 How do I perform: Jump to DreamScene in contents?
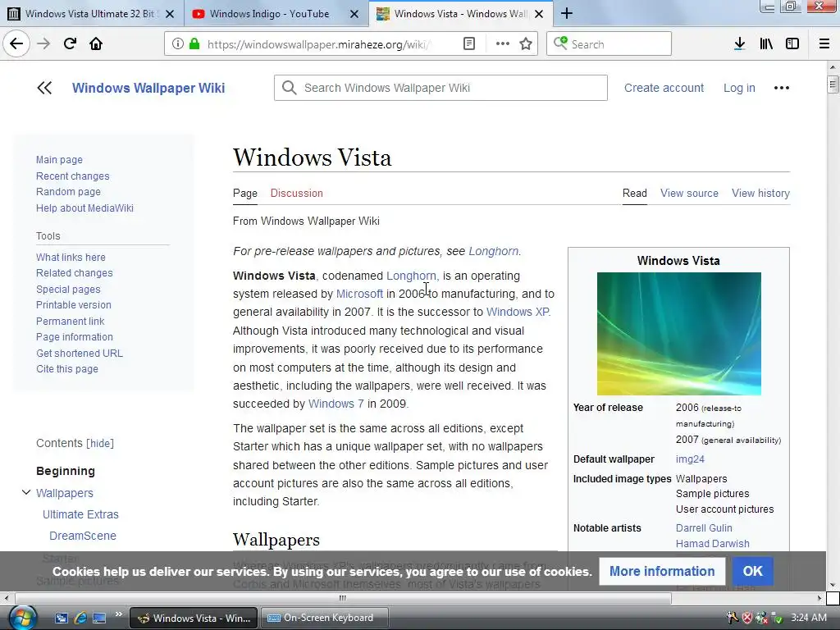(83, 535)
